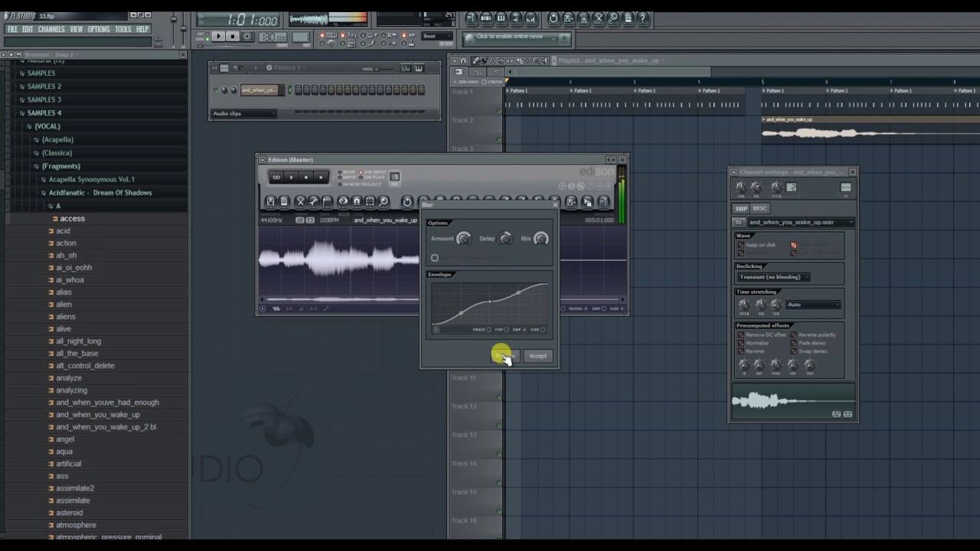Screen dimensions: 980x551
Task: Click Edison's magnet snap icon
Action: [x=357, y=201]
